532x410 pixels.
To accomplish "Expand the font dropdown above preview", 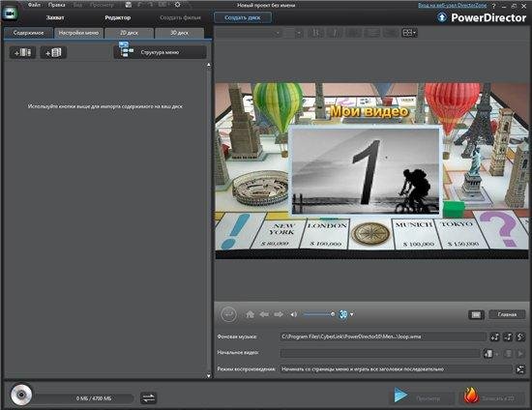I will coord(249,33).
